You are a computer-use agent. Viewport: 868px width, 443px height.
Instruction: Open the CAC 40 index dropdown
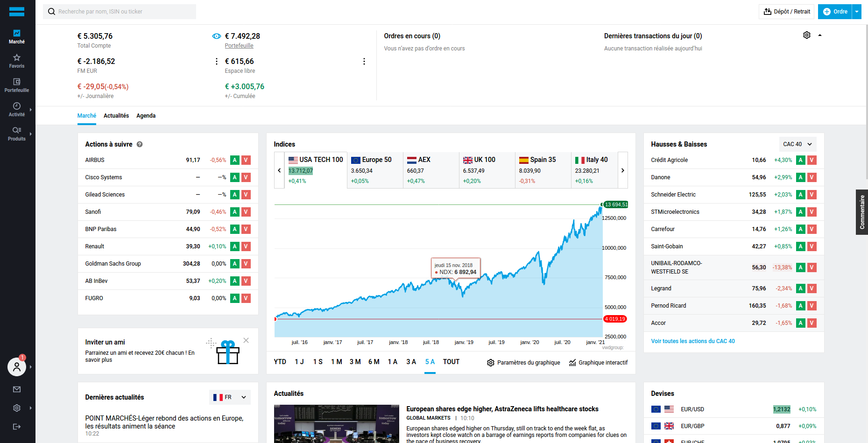(x=797, y=144)
